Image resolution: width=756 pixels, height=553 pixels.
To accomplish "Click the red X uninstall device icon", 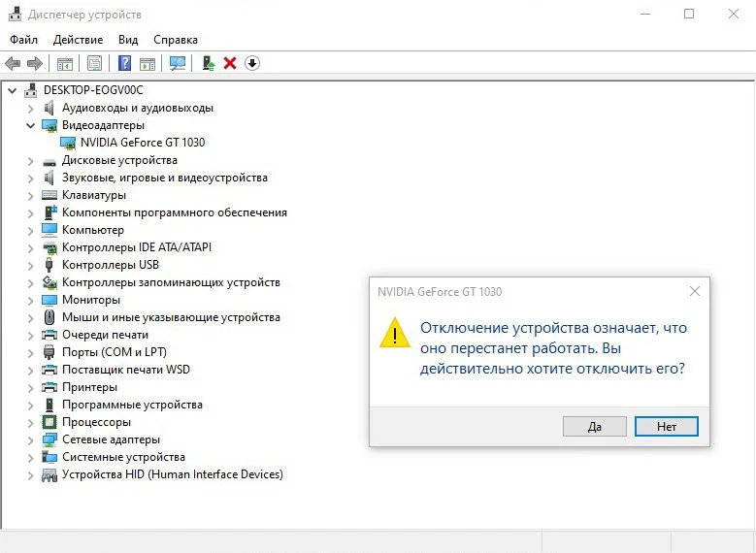I will point(230,63).
